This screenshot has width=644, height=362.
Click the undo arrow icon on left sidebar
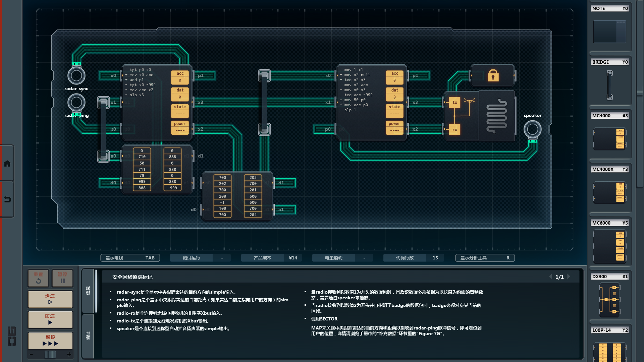point(7,199)
